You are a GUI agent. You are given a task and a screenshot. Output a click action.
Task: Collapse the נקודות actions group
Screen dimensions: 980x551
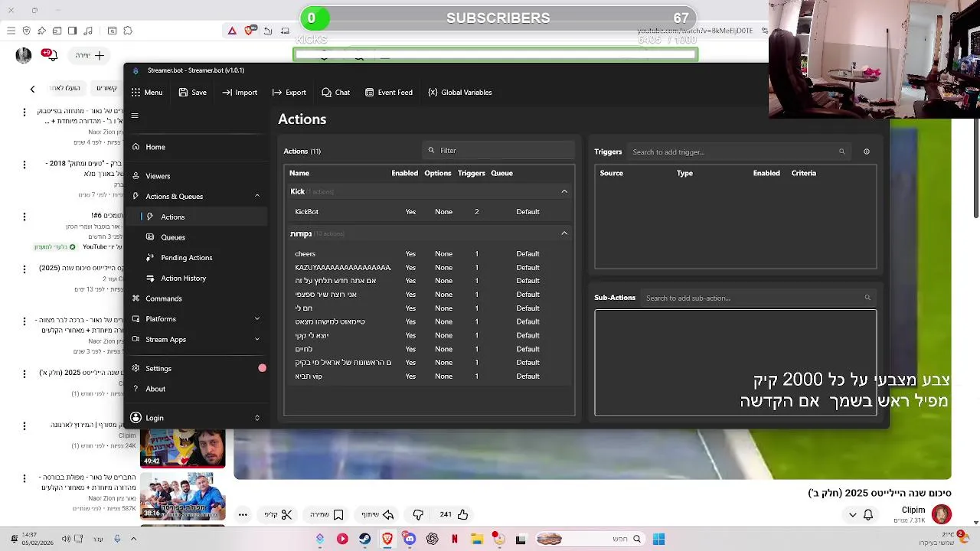click(564, 233)
